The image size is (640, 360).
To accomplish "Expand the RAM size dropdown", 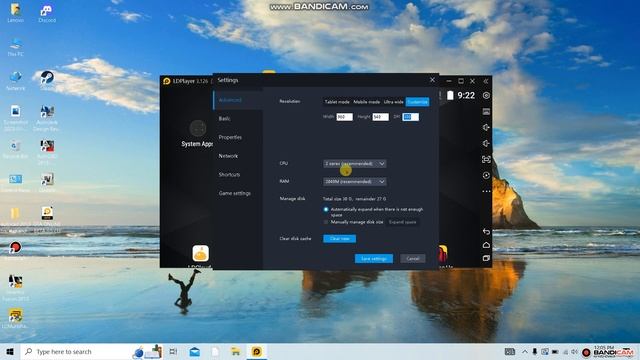I will click(x=355, y=182).
